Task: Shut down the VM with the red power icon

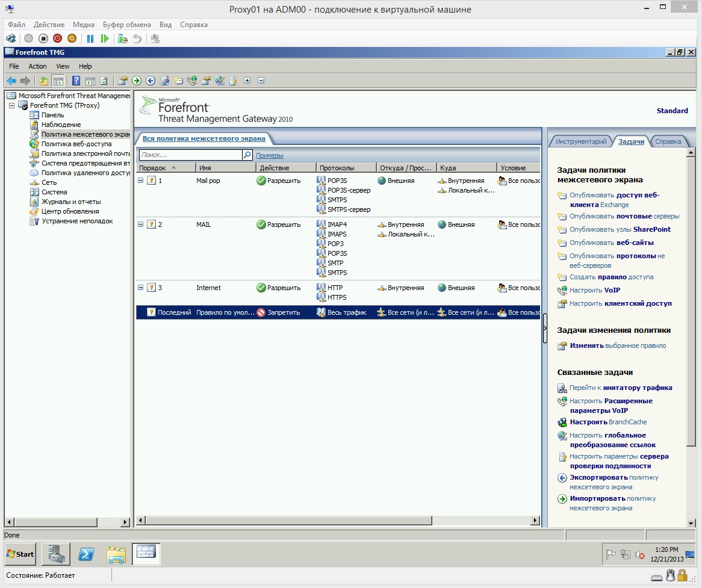Action: click(57, 39)
